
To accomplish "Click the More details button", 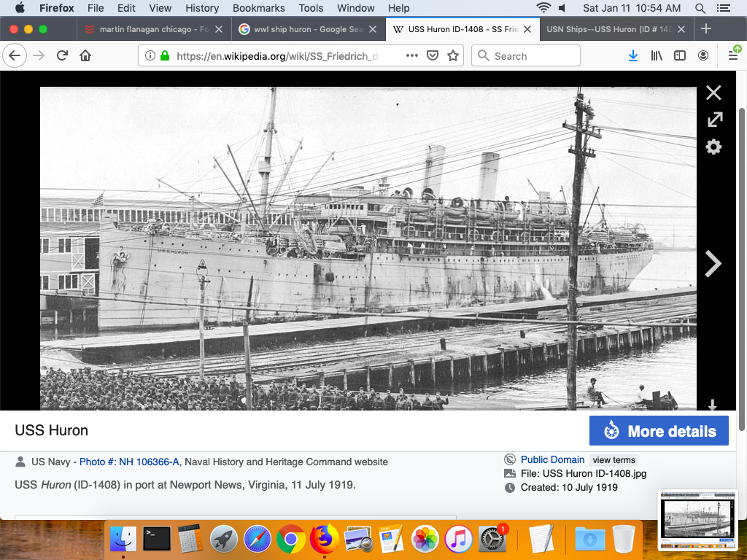I will 659,431.
